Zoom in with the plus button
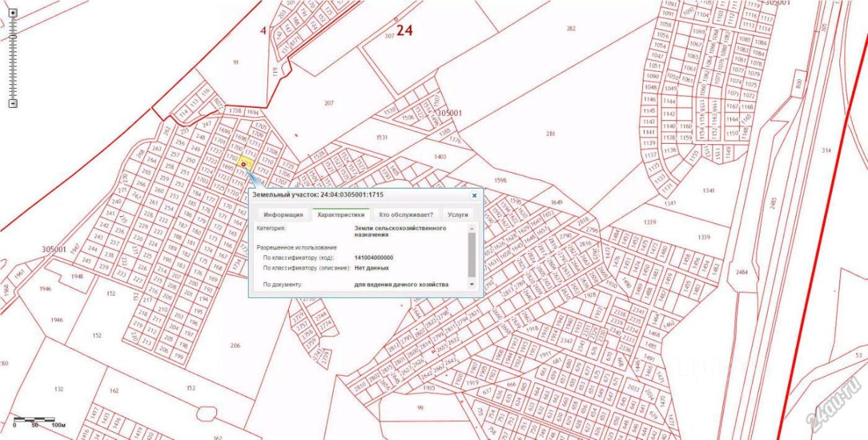The width and height of the screenshot is (868, 440). click(x=12, y=13)
